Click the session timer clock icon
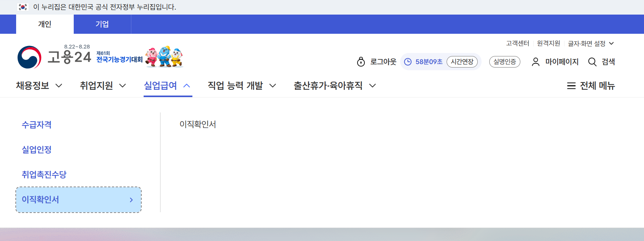The image size is (644, 241). (x=408, y=62)
